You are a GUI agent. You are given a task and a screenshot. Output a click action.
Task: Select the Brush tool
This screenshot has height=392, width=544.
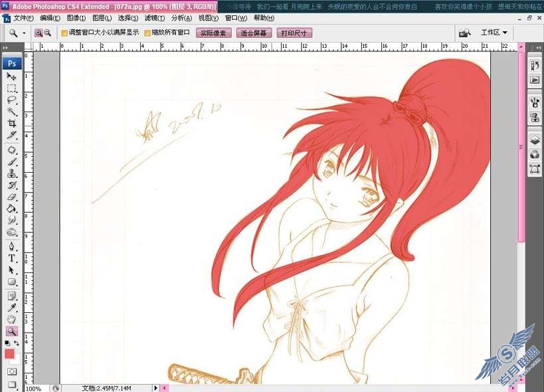11,162
